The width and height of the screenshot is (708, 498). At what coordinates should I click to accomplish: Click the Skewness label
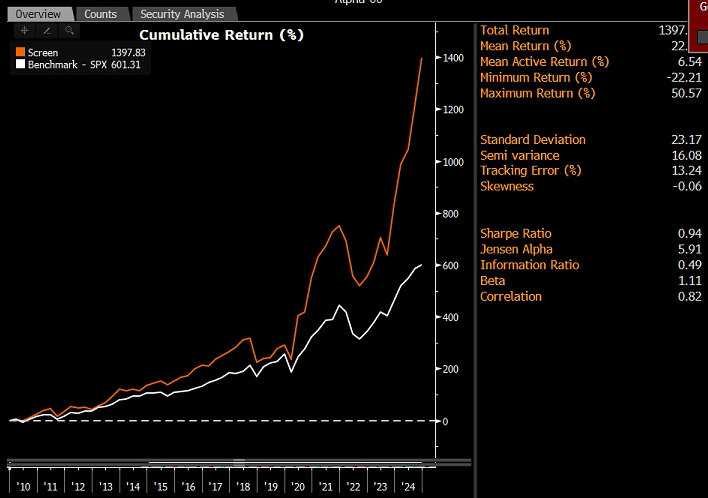pyautogui.click(x=507, y=186)
